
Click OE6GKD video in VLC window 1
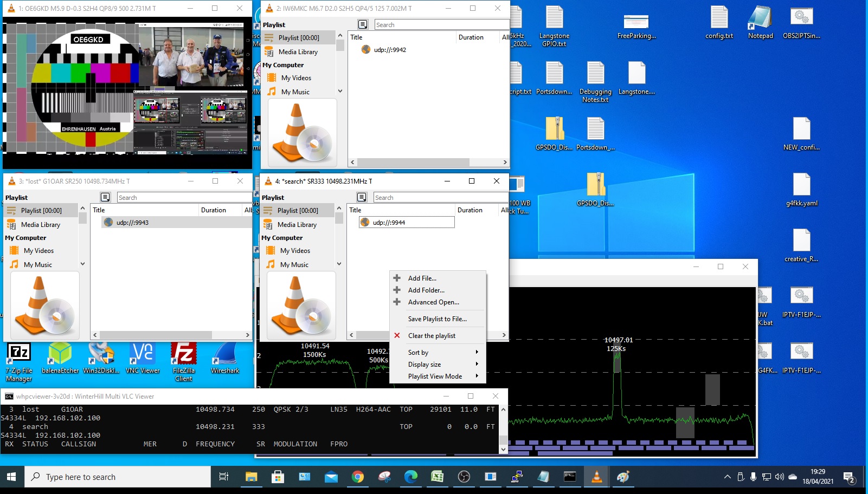(x=127, y=93)
